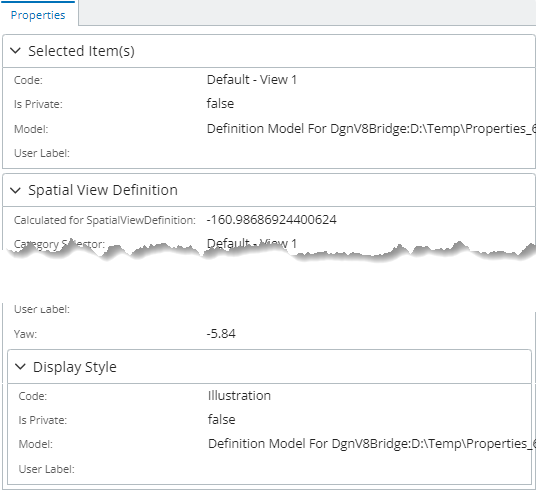Collapse the Display Style section chevron

point(21,367)
